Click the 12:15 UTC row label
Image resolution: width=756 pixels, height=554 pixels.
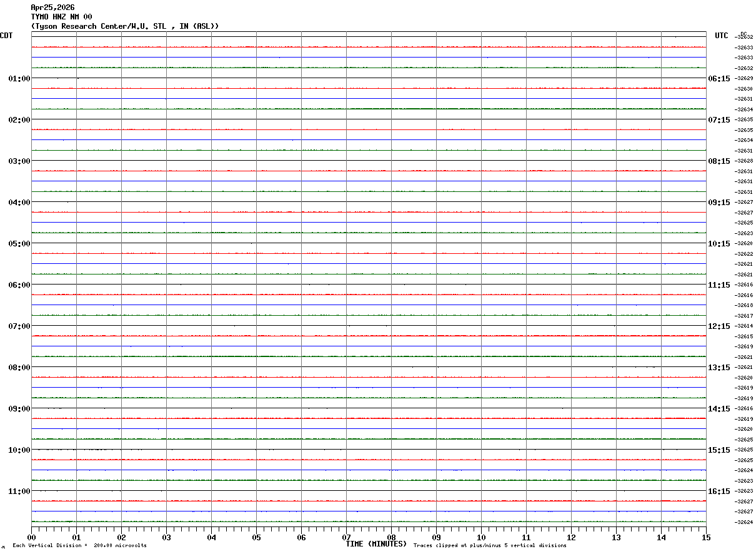[719, 326]
